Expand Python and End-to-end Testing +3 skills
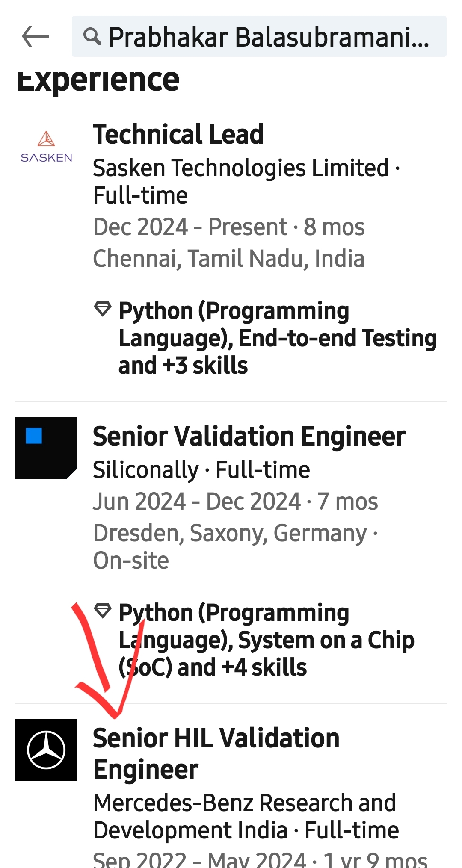The width and height of the screenshot is (462, 868). click(277, 338)
